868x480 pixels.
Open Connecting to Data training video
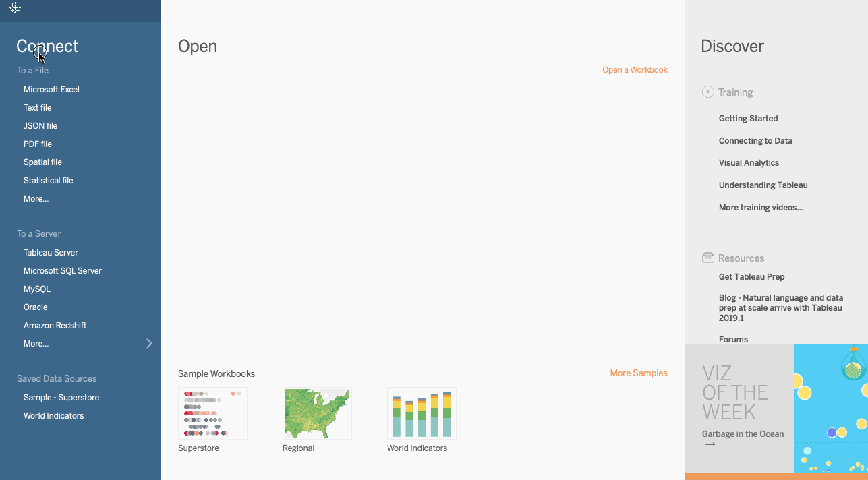(755, 140)
